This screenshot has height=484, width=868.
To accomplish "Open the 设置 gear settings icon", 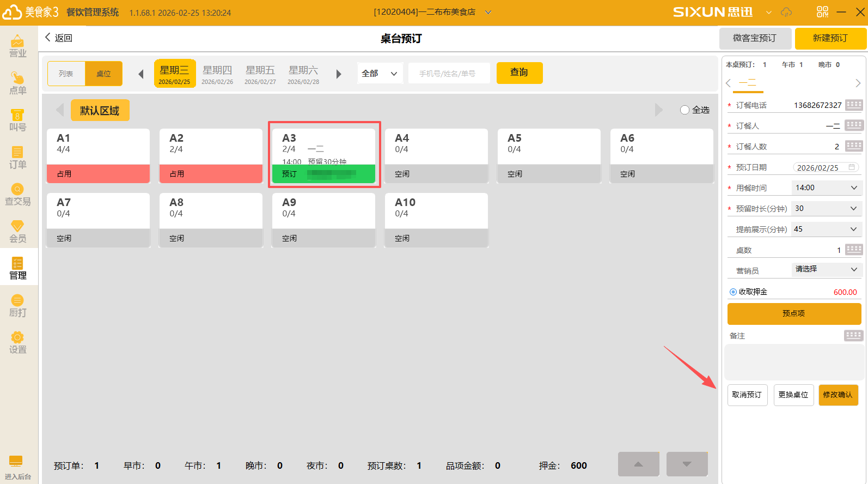I will tap(17, 337).
